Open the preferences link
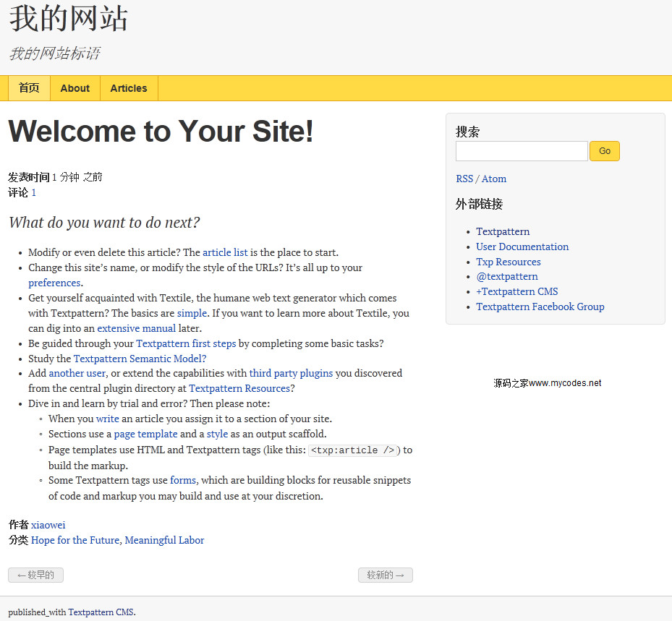Screen dimensions: 672x621 point(54,283)
